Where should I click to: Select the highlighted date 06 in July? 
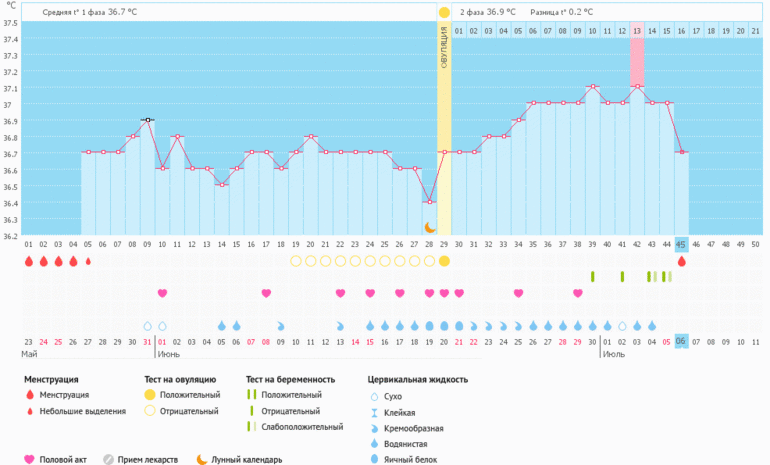click(x=681, y=340)
